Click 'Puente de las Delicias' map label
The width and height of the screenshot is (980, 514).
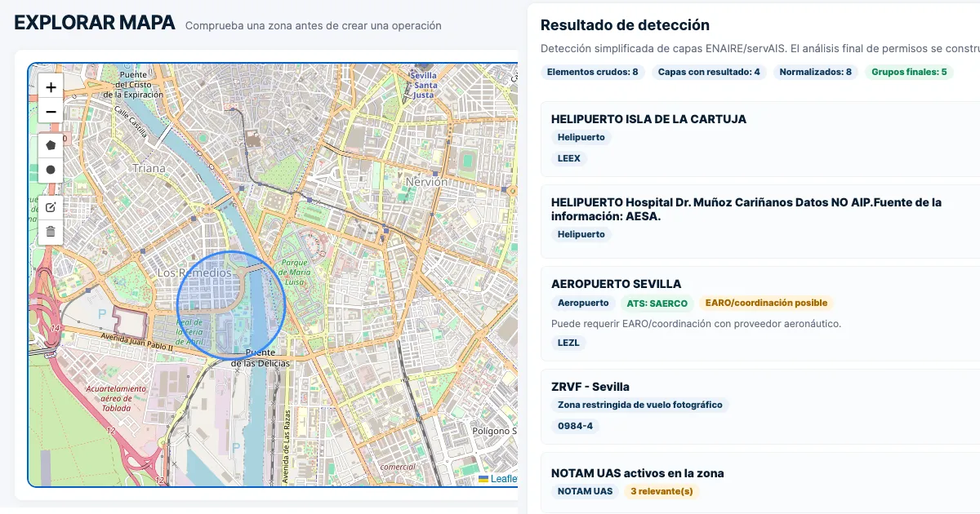pyautogui.click(x=259, y=357)
